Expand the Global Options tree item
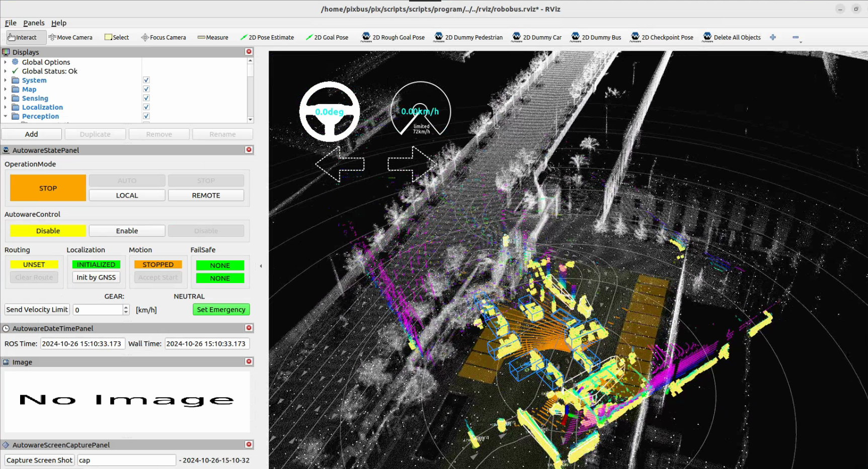Viewport: 868px width, 469px height. (6, 62)
